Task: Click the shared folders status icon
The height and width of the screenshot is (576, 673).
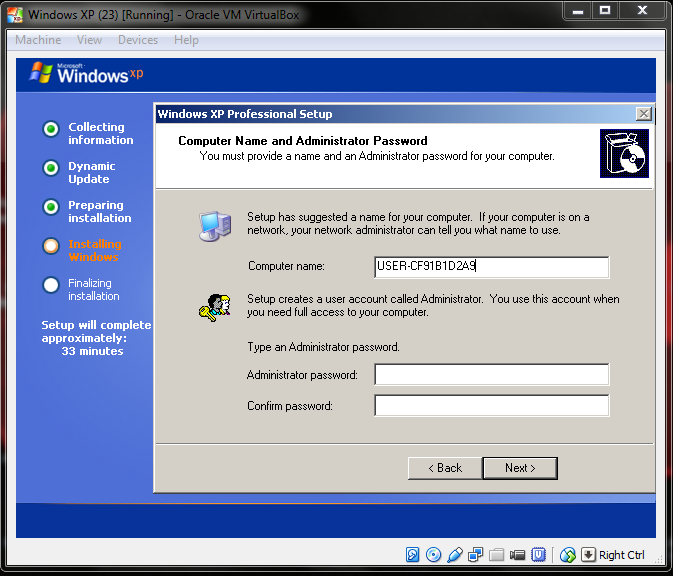Action: (x=497, y=555)
